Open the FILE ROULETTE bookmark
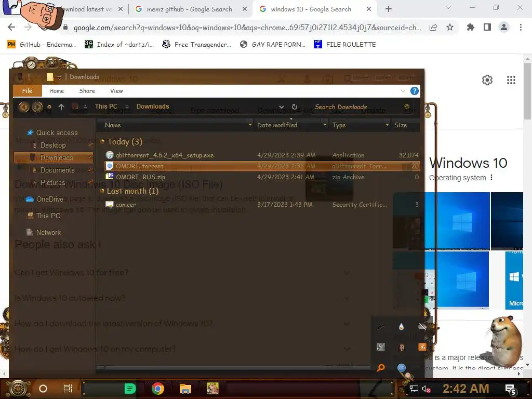Image resolution: width=532 pixels, height=399 pixels. 345,45
